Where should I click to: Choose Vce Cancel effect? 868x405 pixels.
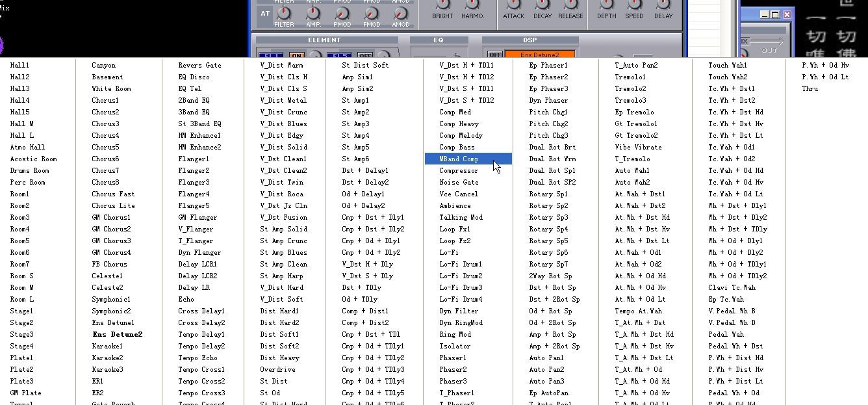click(459, 194)
